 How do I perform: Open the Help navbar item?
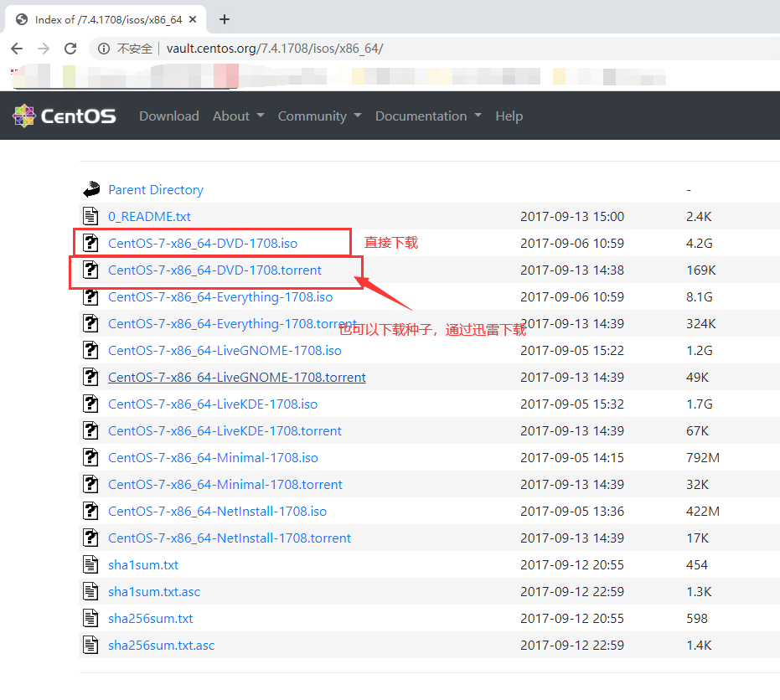[x=509, y=116]
